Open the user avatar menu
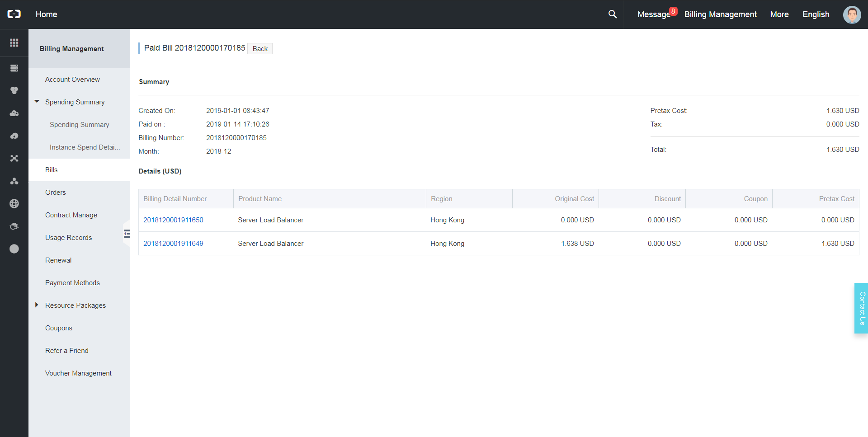Image resolution: width=868 pixels, height=437 pixels. pyautogui.click(x=852, y=14)
